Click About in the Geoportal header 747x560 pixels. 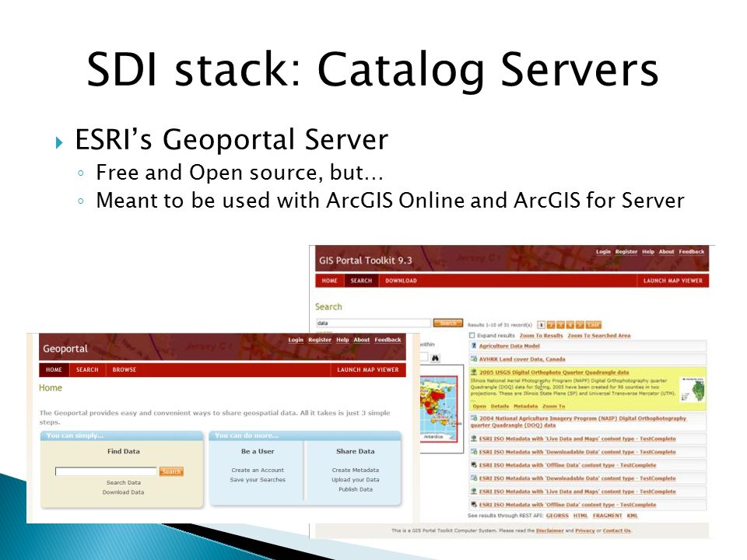point(362,340)
